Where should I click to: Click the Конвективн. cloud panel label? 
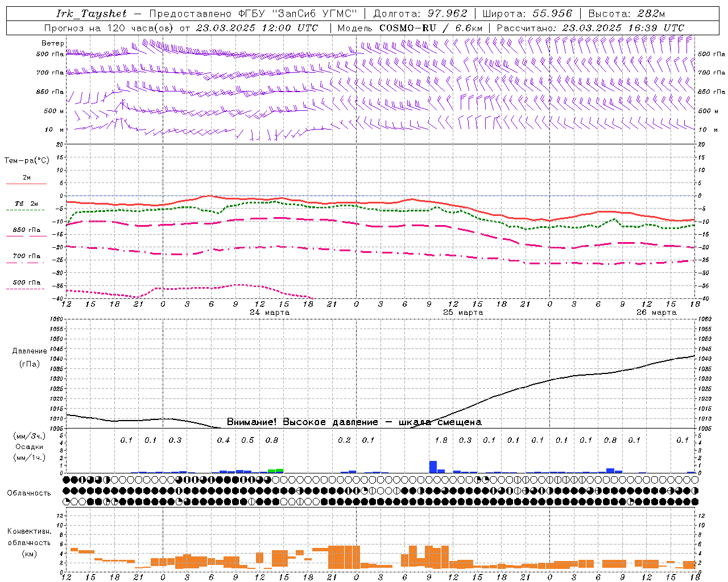(29, 531)
